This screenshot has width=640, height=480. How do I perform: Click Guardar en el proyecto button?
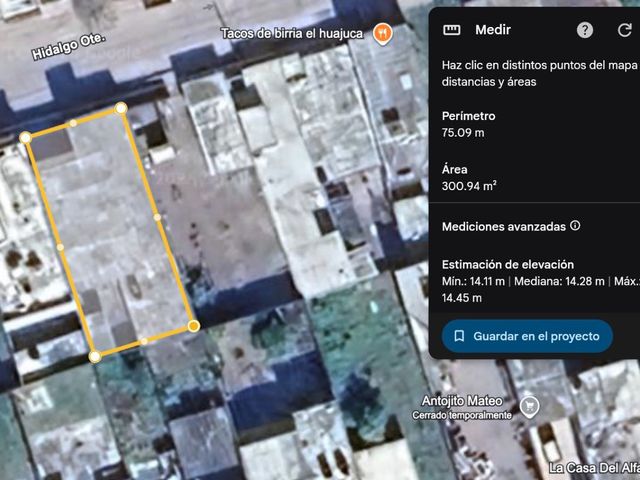click(x=527, y=336)
